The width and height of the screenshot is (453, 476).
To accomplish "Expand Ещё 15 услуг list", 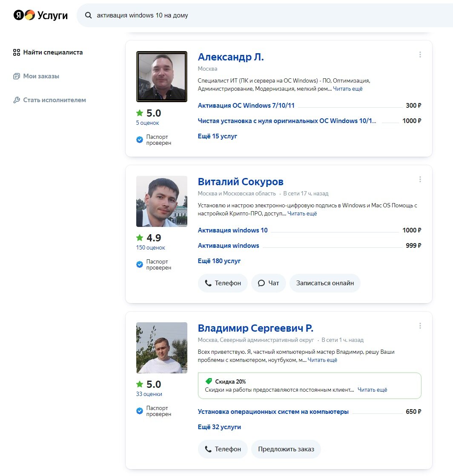I will click(x=218, y=136).
